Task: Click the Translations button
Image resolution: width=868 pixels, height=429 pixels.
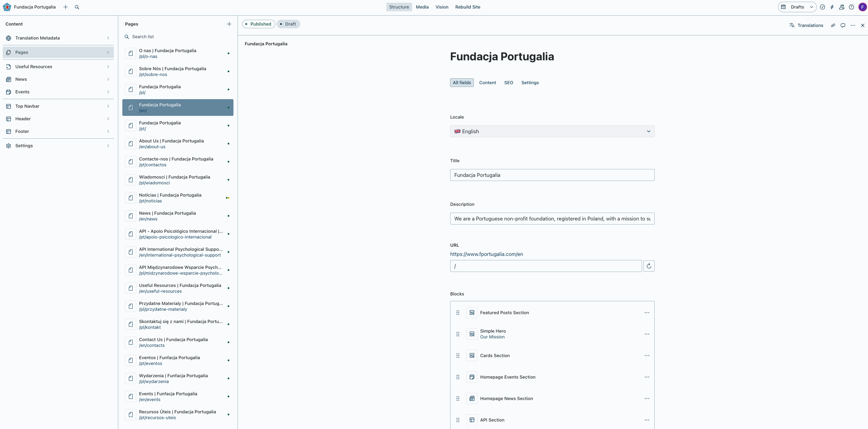Action: tap(806, 26)
